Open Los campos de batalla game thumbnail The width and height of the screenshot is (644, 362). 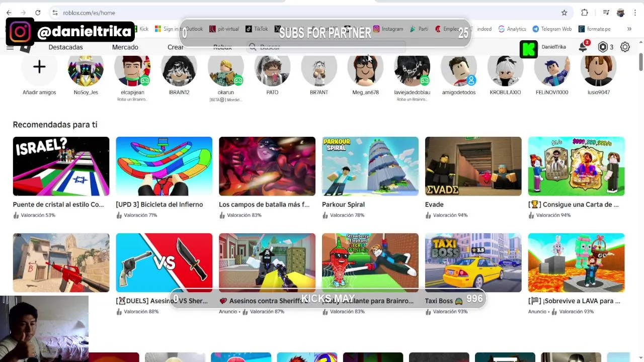(x=267, y=166)
